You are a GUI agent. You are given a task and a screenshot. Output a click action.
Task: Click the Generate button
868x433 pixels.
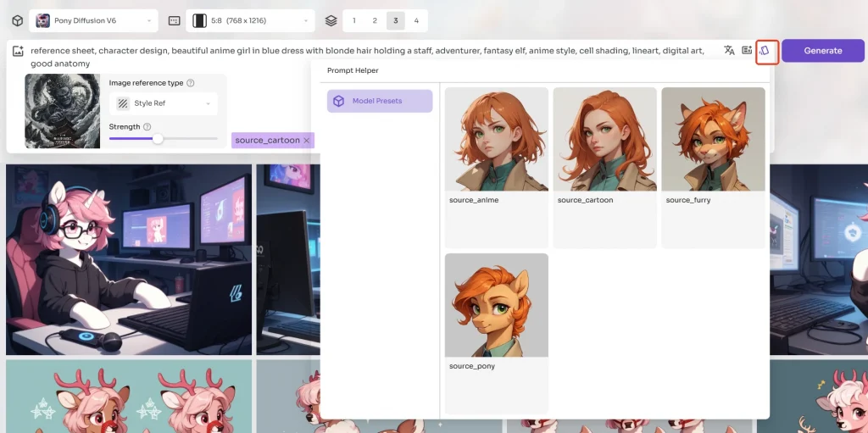pyautogui.click(x=822, y=50)
